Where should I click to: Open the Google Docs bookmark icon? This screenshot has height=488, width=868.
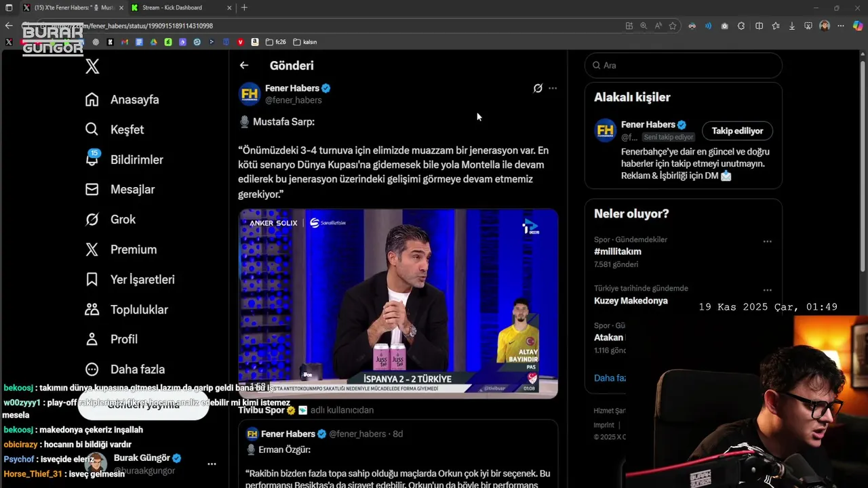(x=139, y=42)
